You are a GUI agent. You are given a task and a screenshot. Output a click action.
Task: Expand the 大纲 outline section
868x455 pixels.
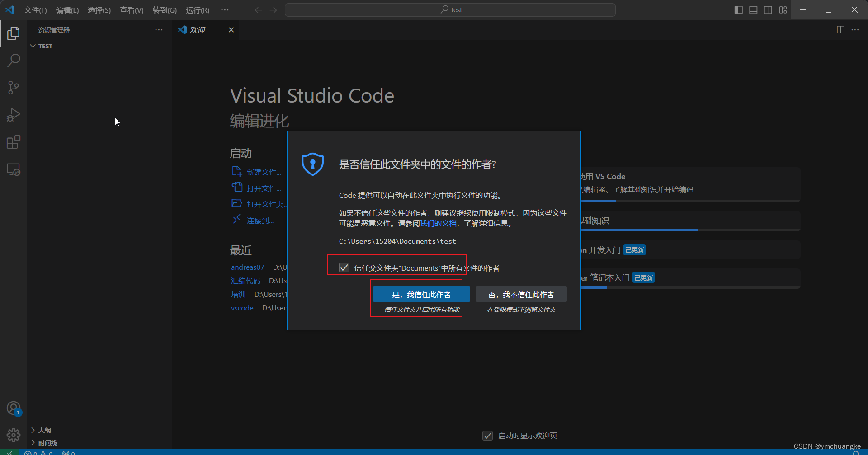click(x=99, y=430)
